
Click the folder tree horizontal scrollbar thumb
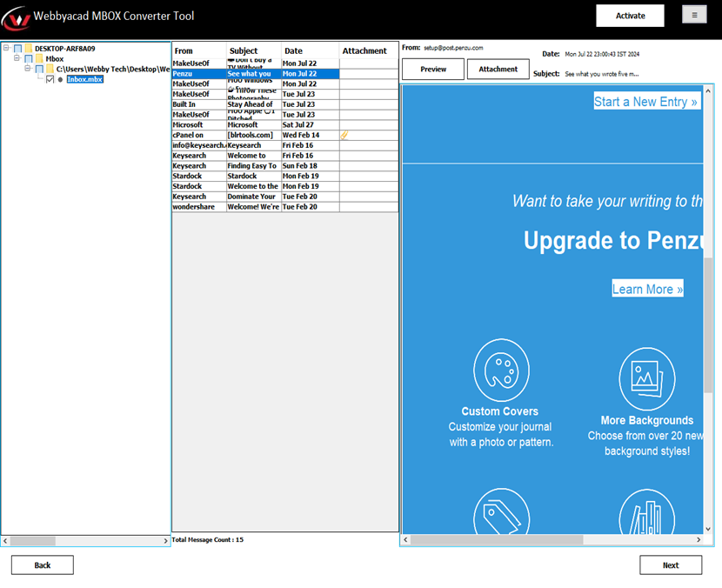33,540
